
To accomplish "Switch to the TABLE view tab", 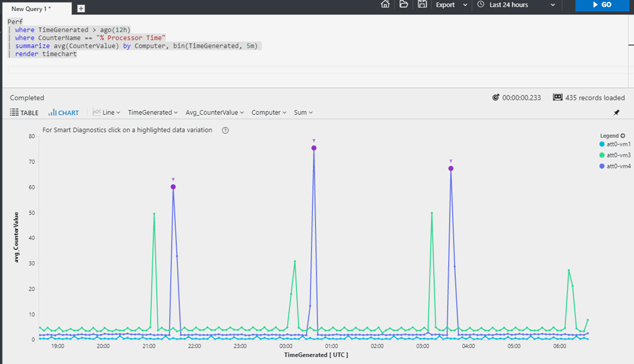I will 24,113.
